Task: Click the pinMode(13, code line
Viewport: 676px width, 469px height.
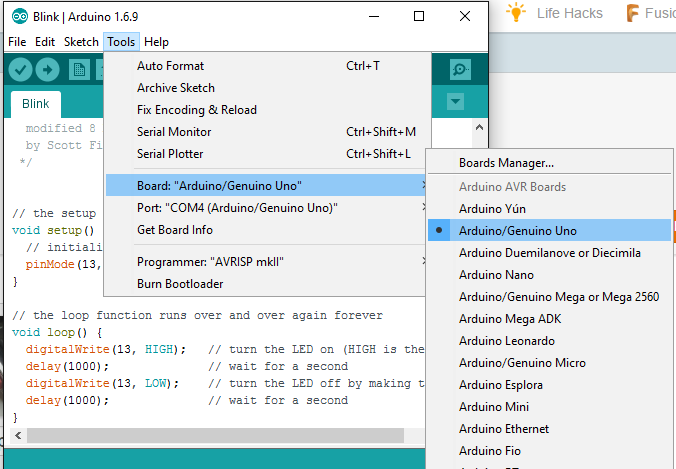Action: coord(63,264)
